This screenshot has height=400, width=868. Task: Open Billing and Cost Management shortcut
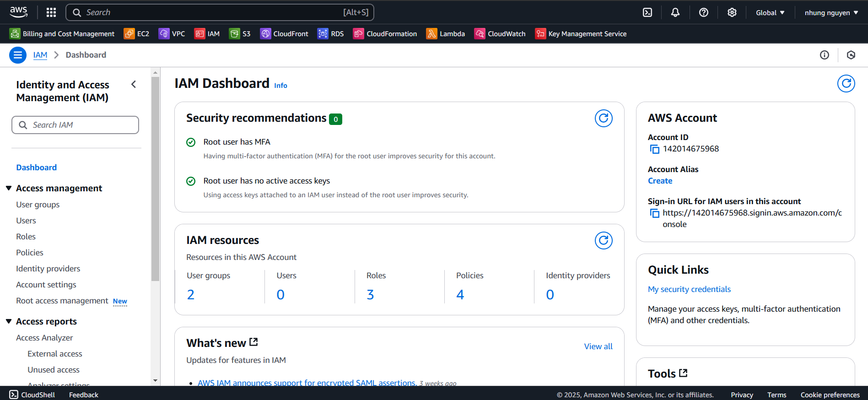pyautogui.click(x=62, y=34)
